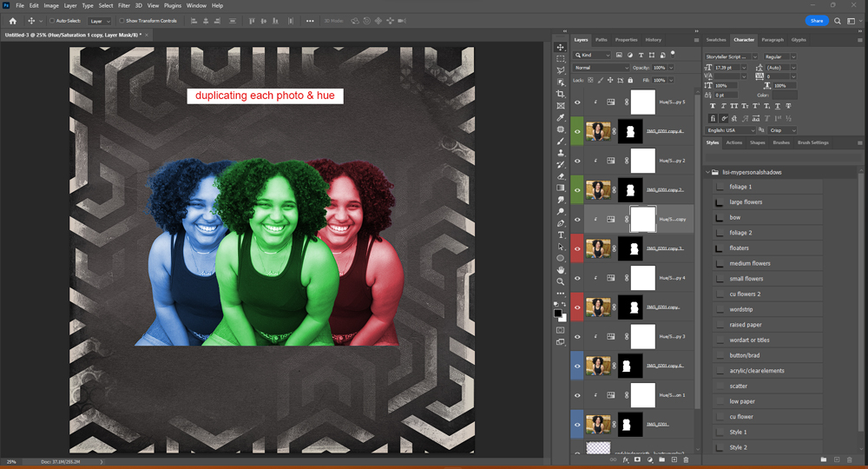The height and width of the screenshot is (469, 868).
Task: Choose the Polygonal Lasso tool
Action: click(x=560, y=70)
